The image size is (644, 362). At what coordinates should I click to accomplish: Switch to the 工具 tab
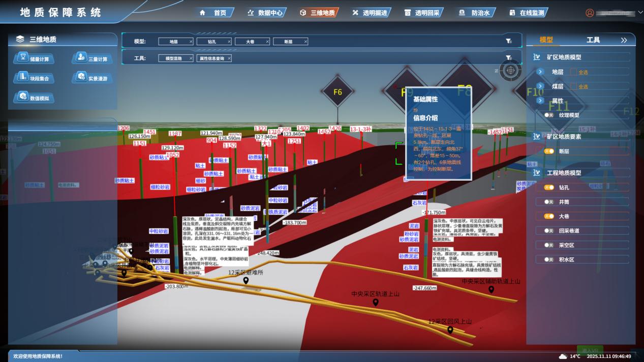tap(593, 40)
